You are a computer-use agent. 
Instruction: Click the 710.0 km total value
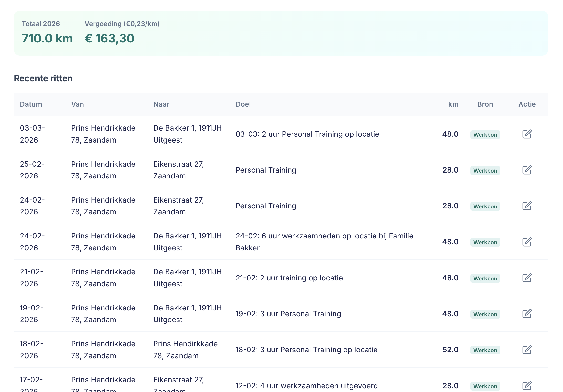47,39
